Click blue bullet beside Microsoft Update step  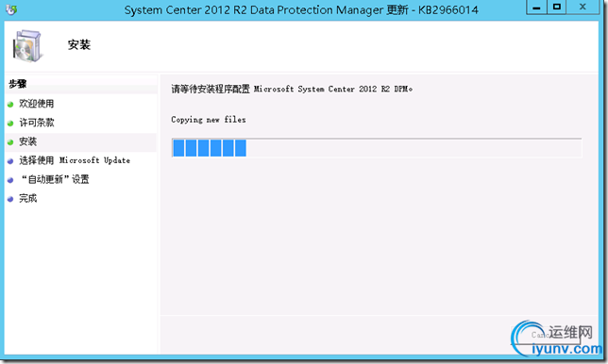point(10,161)
